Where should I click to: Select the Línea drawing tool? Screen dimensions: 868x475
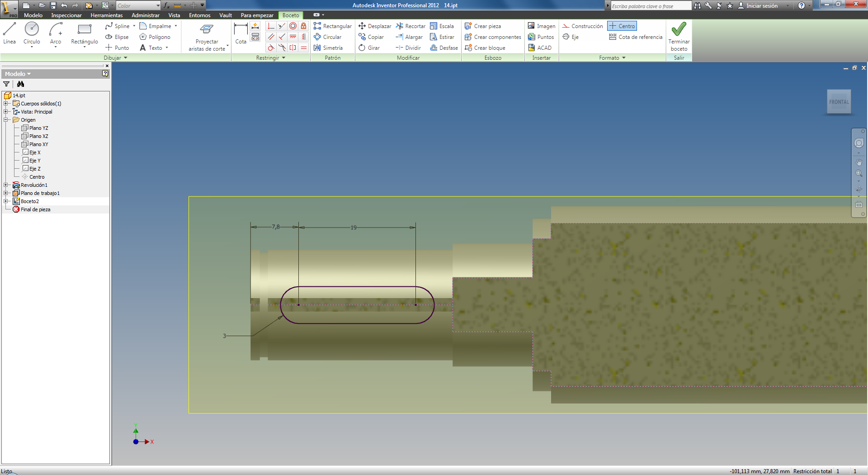(x=9, y=34)
